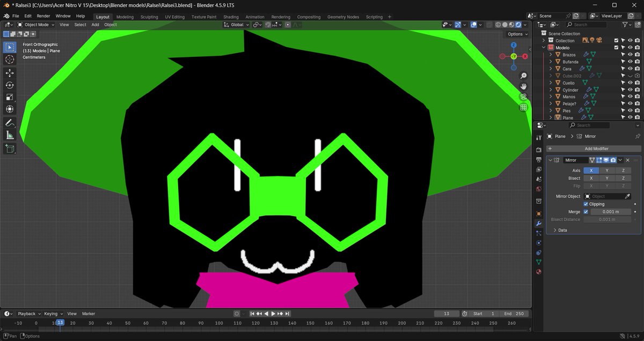Open the viewport Options dropdown
Screen dimensions: 644x341
[x=517, y=34]
